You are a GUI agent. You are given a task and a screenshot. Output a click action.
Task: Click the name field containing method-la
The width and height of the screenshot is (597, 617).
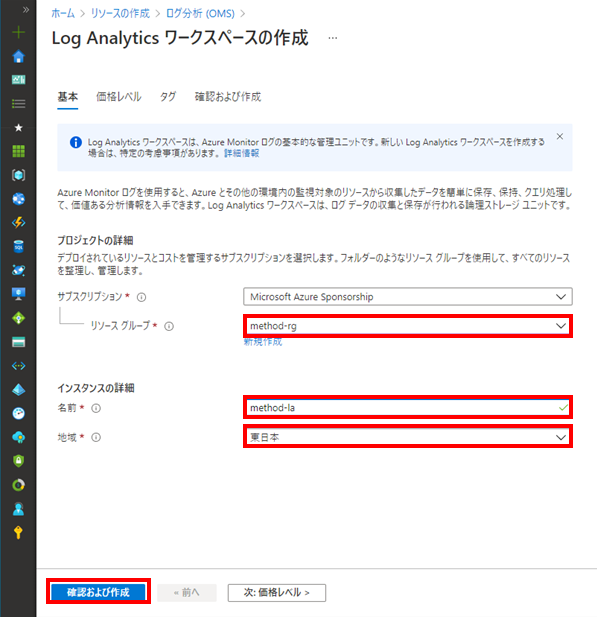[408, 408]
